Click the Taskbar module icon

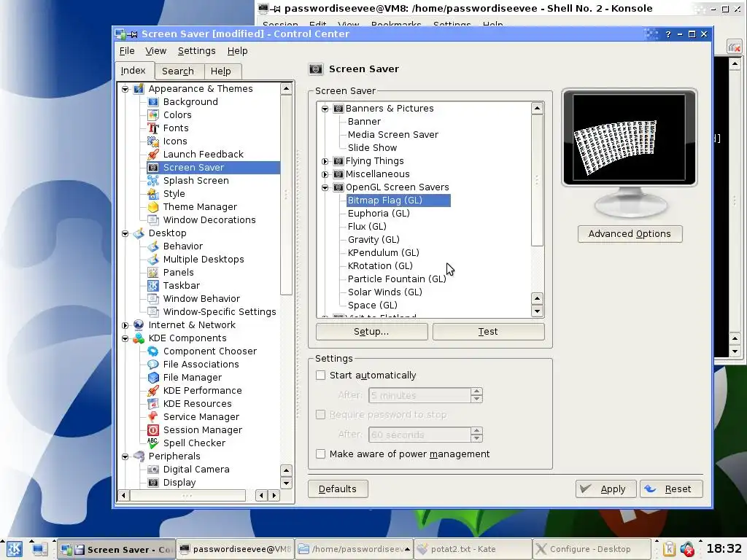pos(153,286)
